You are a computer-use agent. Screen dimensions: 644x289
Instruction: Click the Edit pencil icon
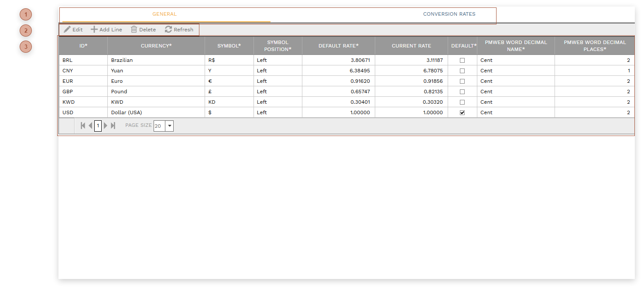(67, 30)
